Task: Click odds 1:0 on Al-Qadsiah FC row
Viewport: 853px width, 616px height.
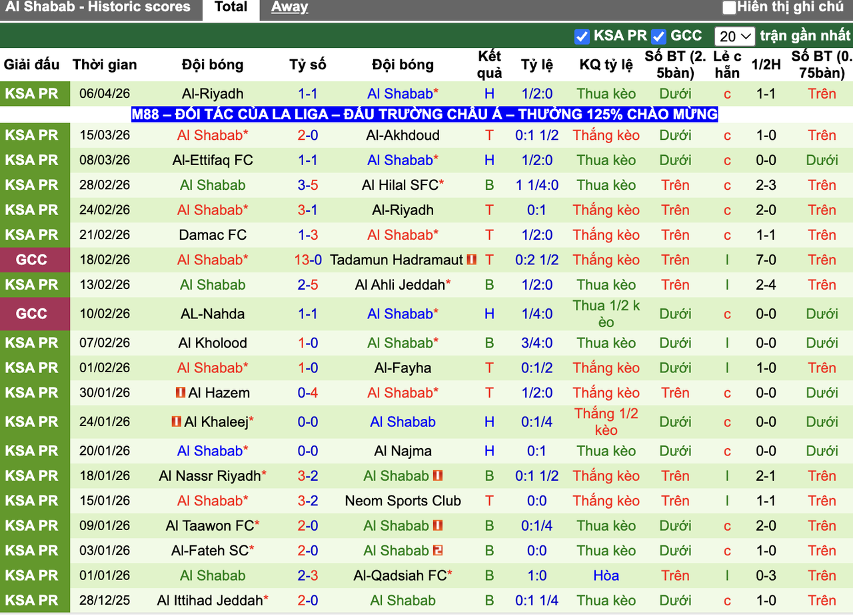Action: click(x=537, y=576)
